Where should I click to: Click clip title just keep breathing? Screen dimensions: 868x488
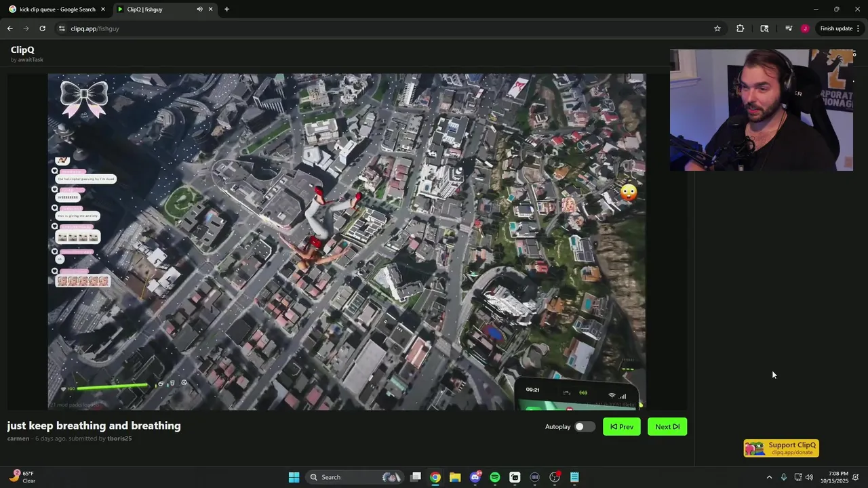(x=94, y=426)
